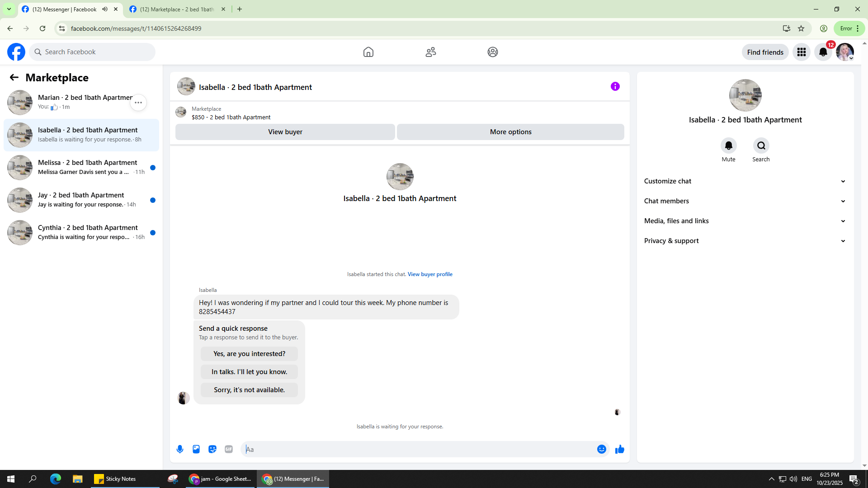Mute the Isabella conversation
The width and height of the screenshot is (868, 488).
coord(728,146)
